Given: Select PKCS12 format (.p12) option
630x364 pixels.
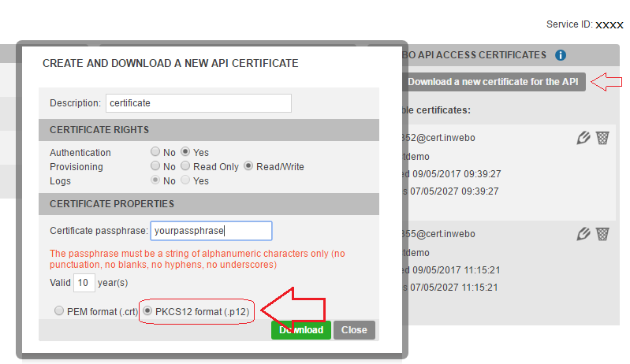Looking at the screenshot, I should [147, 311].
